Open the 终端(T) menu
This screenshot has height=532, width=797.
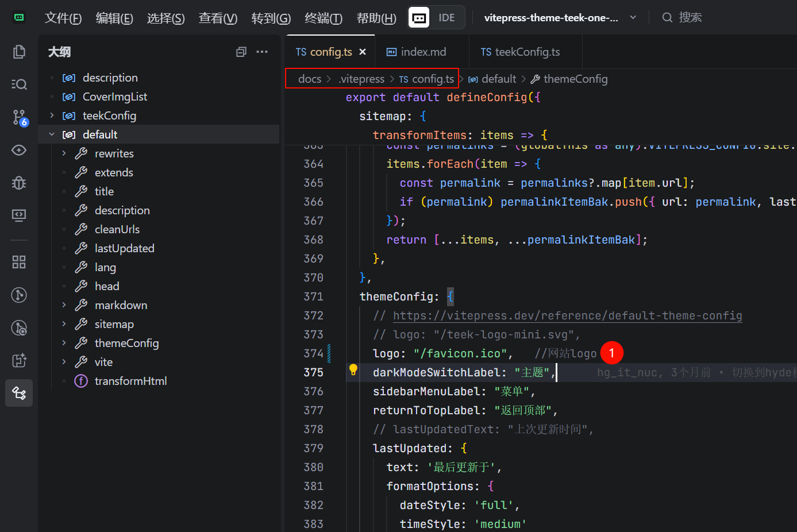coord(324,18)
